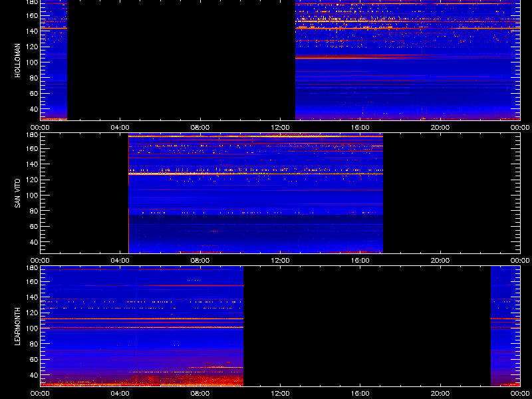Select the 180 frequency tick on Learmonth axis
532x399 pixels.
pos(33,268)
